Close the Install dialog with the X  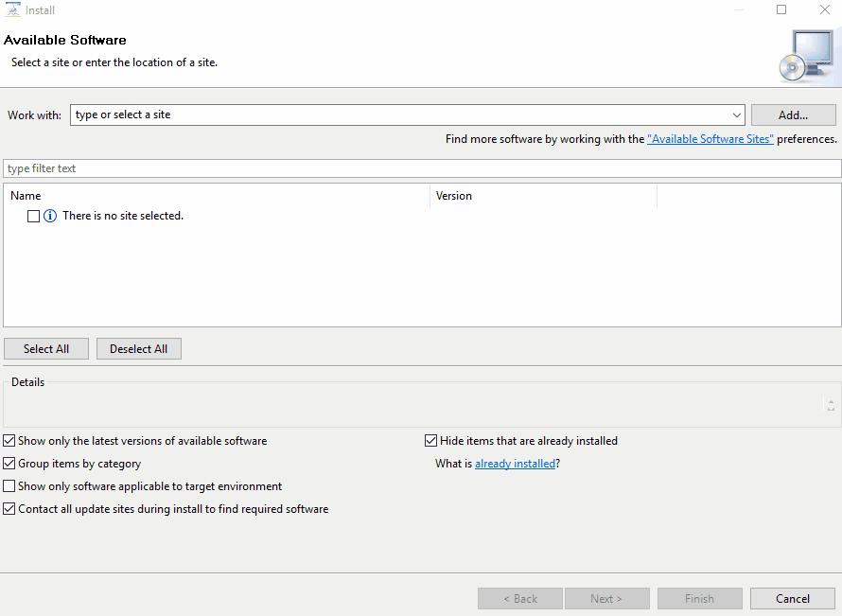[x=824, y=10]
